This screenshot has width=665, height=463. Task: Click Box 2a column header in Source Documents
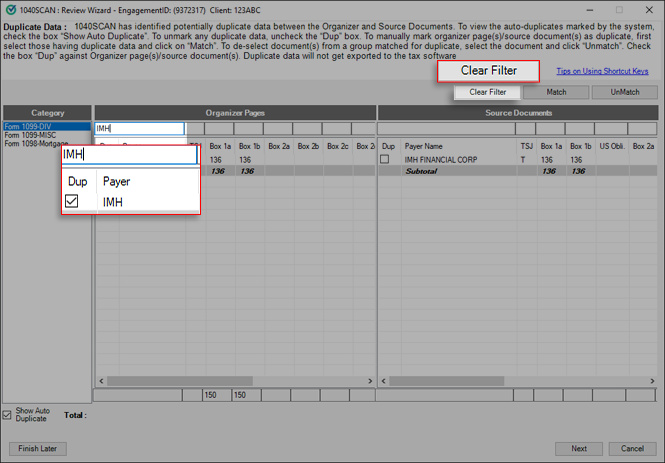click(x=643, y=146)
